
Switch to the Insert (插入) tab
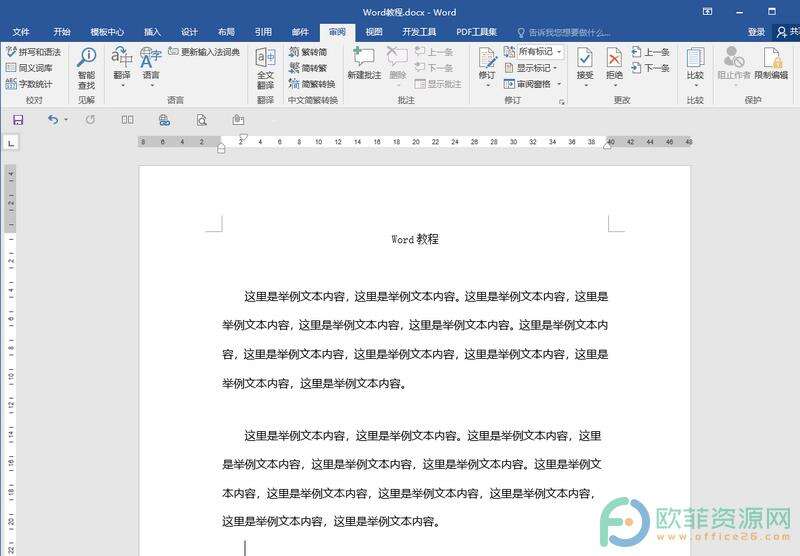(x=152, y=32)
